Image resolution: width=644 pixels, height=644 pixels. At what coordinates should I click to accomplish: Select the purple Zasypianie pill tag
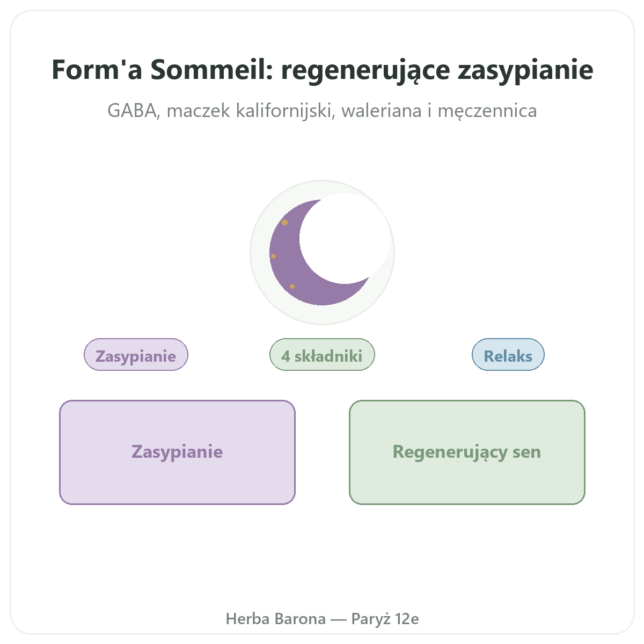click(136, 355)
